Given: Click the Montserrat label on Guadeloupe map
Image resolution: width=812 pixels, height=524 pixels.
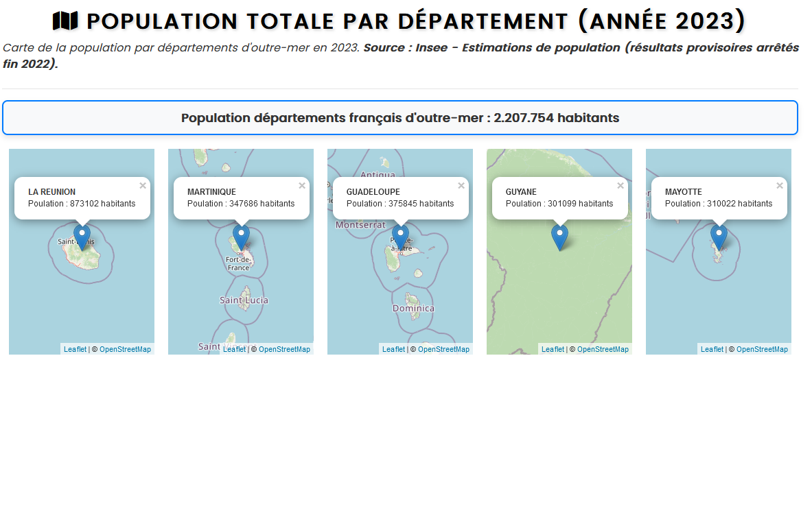Looking at the screenshot, I should click(x=360, y=225).
